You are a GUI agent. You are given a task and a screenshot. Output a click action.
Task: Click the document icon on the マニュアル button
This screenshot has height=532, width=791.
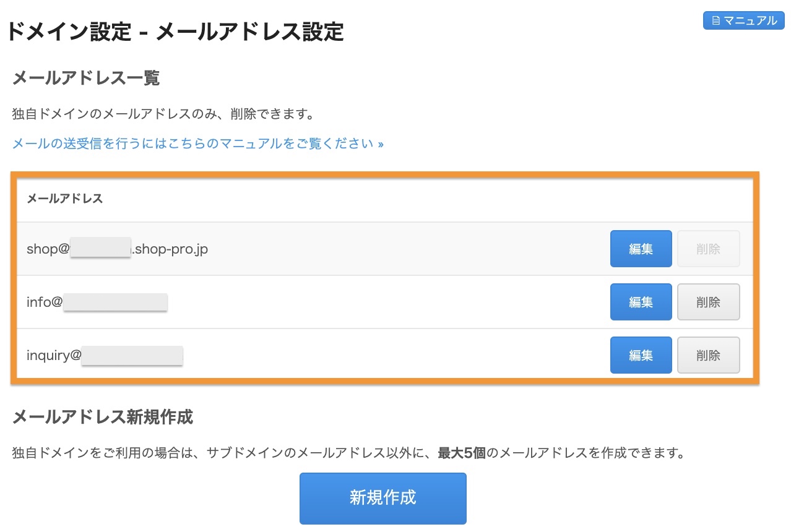coord(716,20)
